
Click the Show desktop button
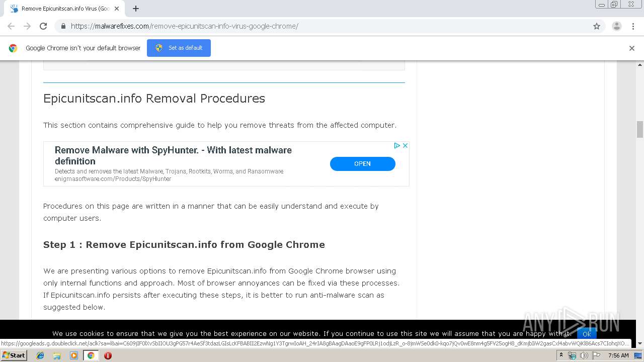pyautogui.click(x=638, y=355)
